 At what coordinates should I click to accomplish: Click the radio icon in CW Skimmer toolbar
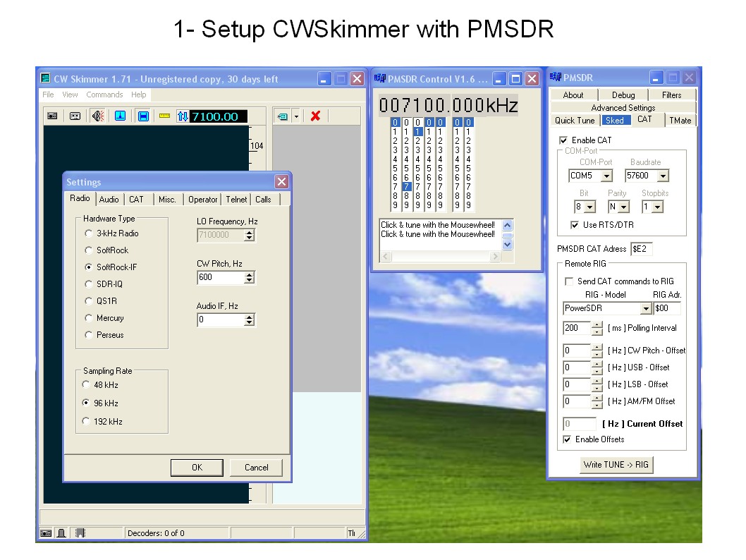pos(52,116)
